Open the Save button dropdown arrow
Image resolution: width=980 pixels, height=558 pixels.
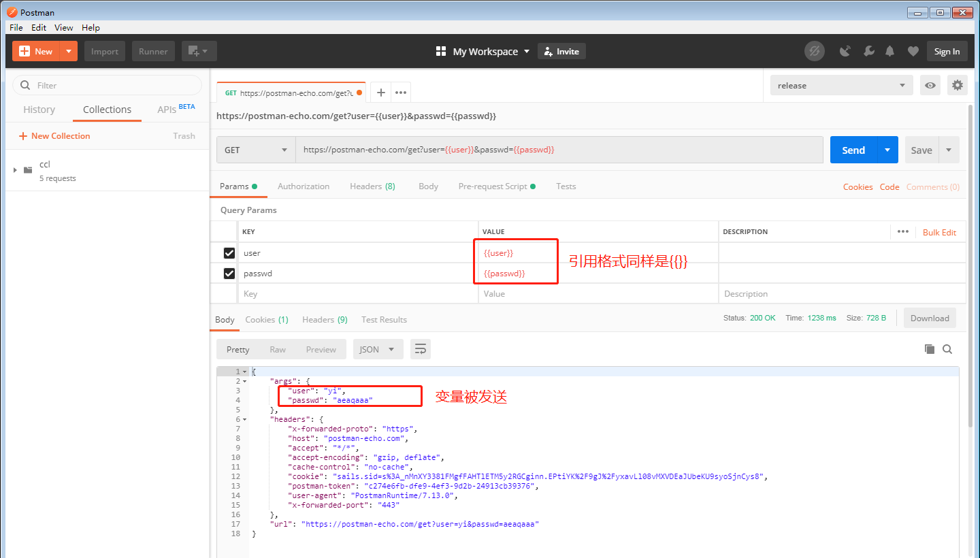coord(949,150)
